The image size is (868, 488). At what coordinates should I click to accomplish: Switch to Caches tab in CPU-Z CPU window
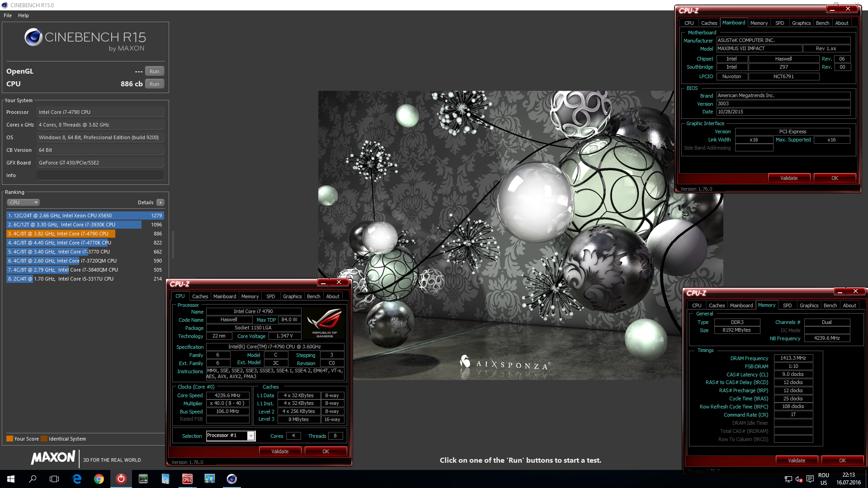pos(200,296)
